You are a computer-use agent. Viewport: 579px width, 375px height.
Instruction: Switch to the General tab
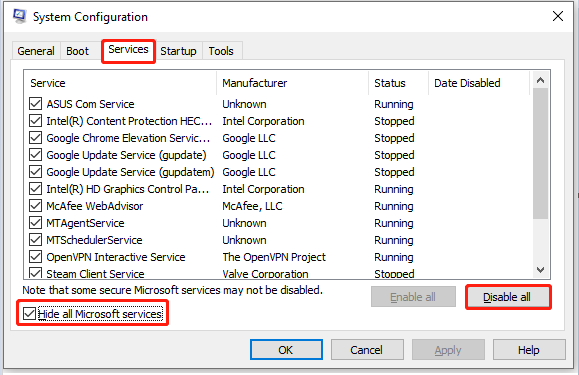tap(36, 51)
